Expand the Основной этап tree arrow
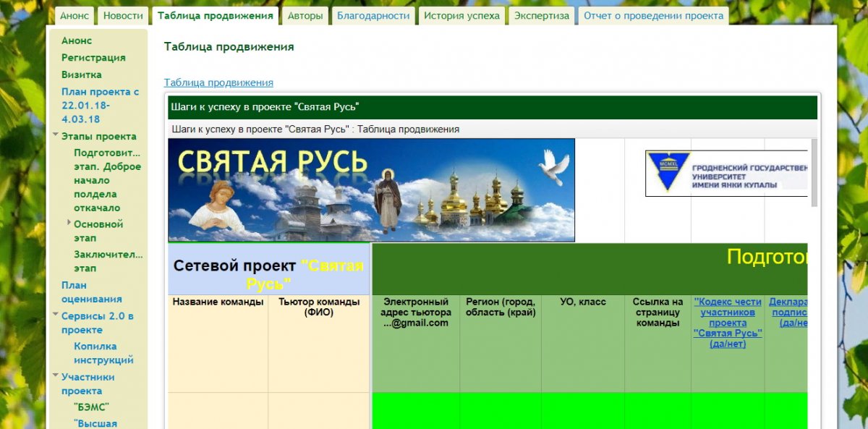 pos(69,223)
